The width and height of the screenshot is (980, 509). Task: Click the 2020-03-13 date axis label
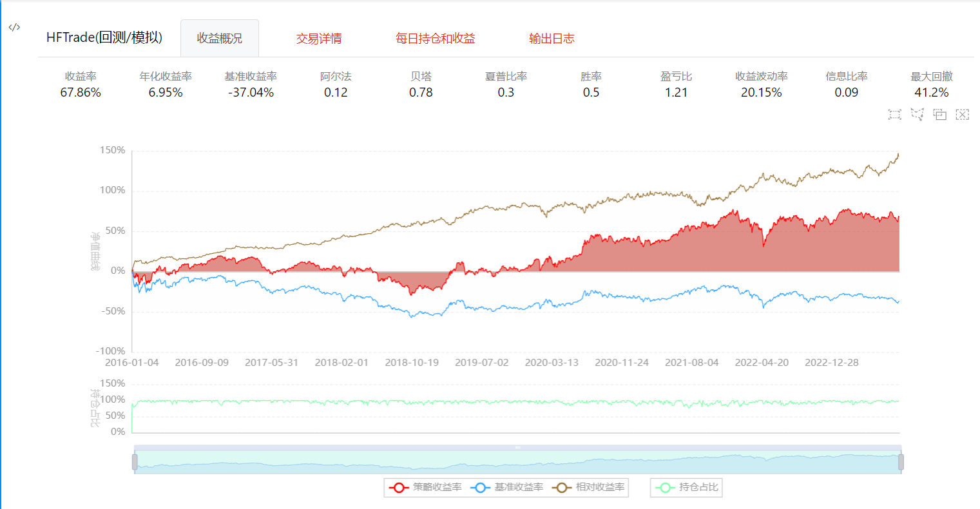tap(552, 363)
